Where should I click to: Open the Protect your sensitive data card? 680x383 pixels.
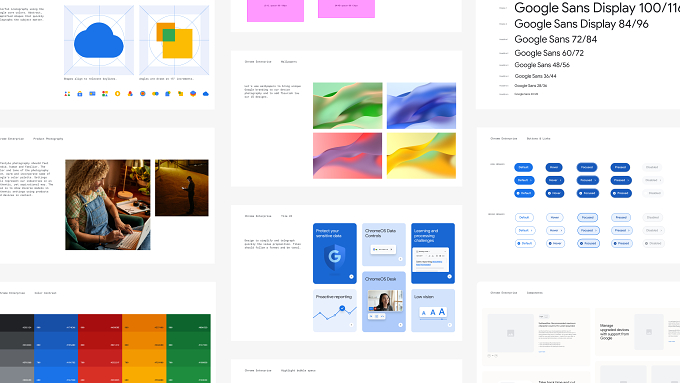pos(335,253)
